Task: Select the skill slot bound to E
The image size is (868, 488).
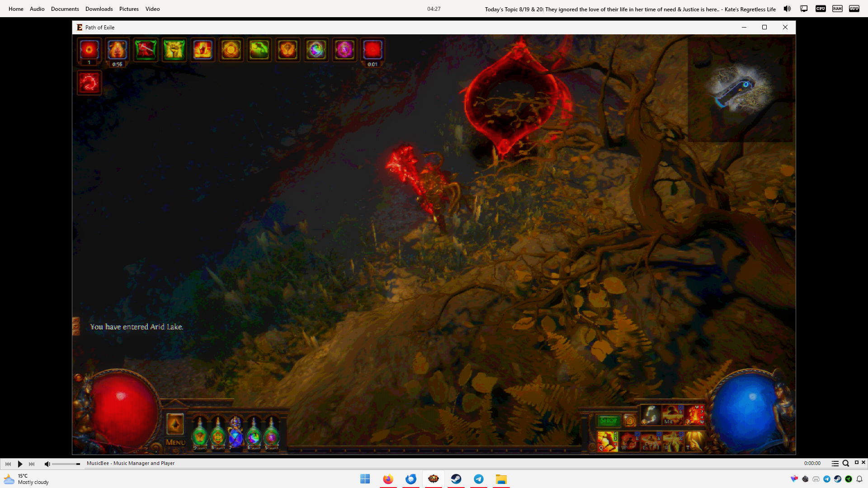Action: pyautogui.click(x=651, y=441)
